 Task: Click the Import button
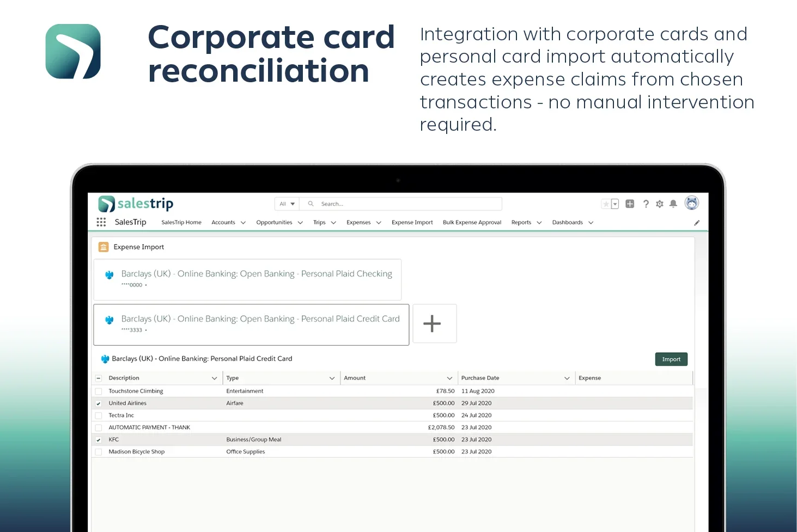pos(671,359)
